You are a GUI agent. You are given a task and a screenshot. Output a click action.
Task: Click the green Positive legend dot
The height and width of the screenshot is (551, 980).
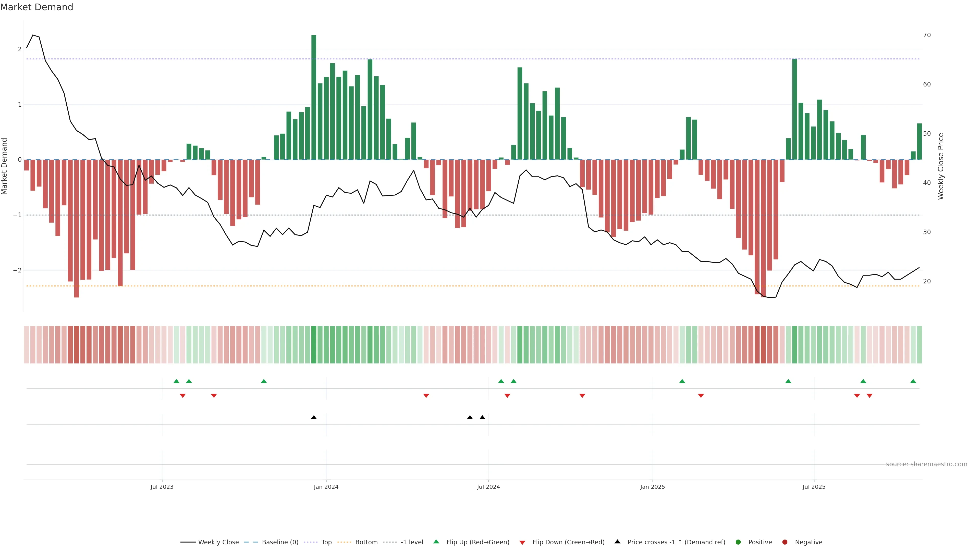click(738, 542)
